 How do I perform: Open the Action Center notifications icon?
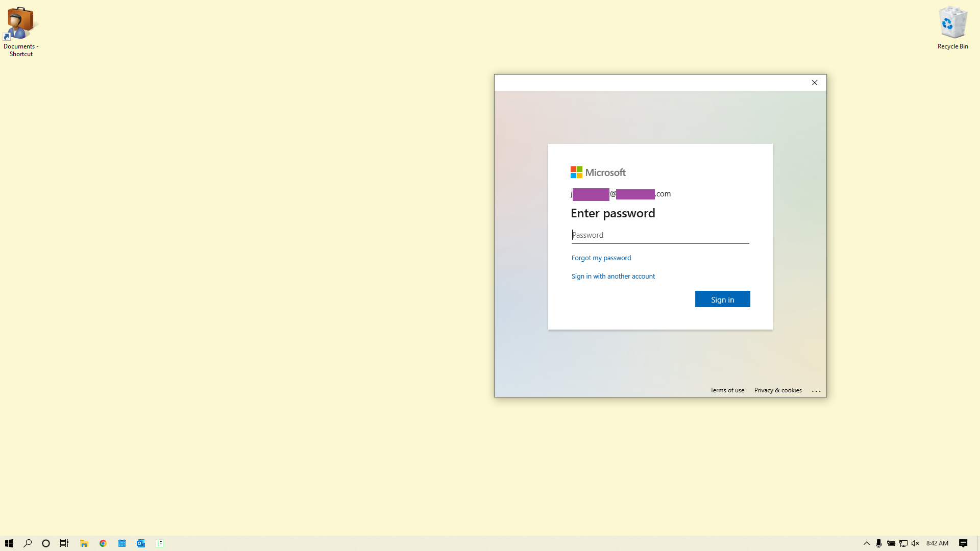point(963,543)
